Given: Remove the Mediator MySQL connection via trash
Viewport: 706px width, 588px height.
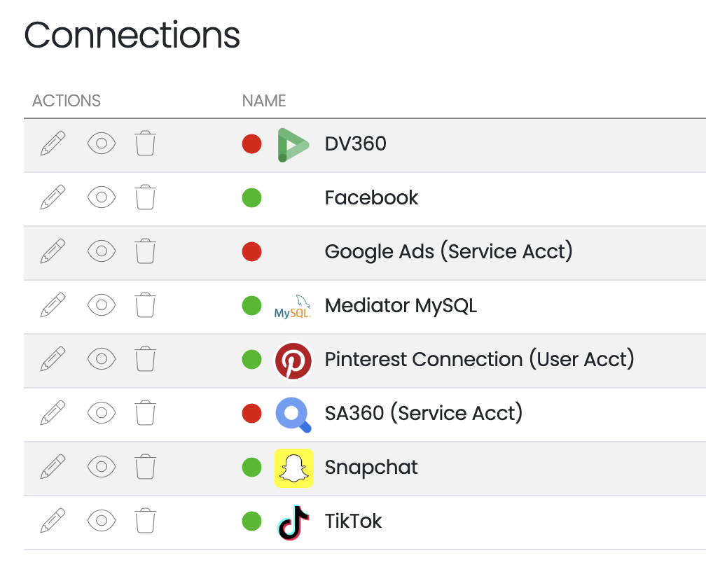Looking at the screenshot, I should 146,305.
